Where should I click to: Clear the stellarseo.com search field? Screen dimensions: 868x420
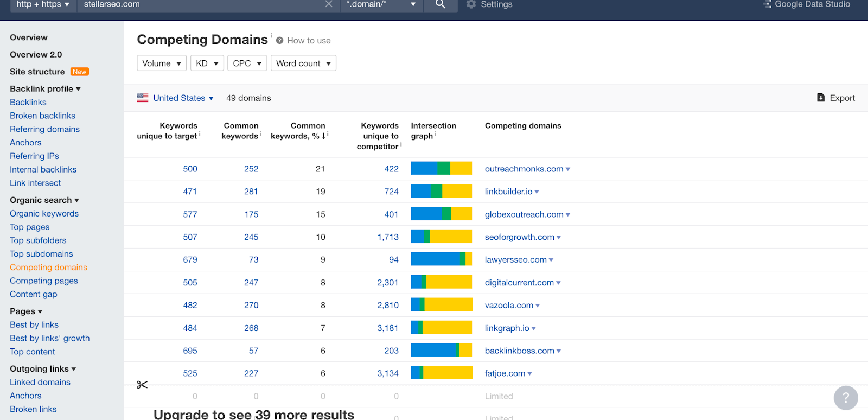tap(329, 4)
